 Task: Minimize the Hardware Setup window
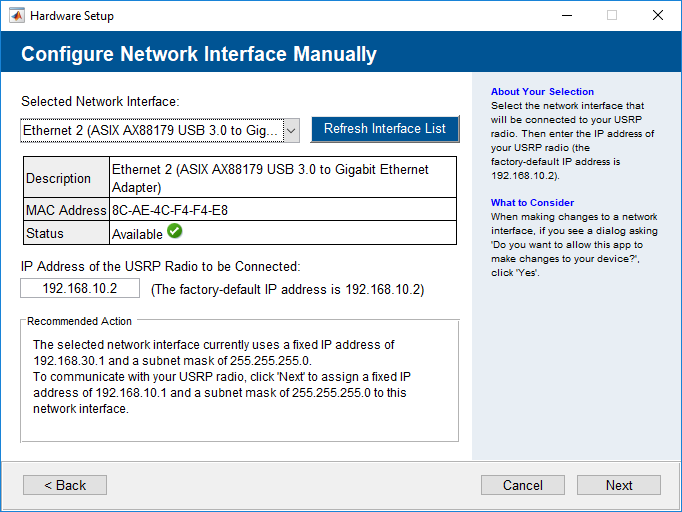coord(566,16)
